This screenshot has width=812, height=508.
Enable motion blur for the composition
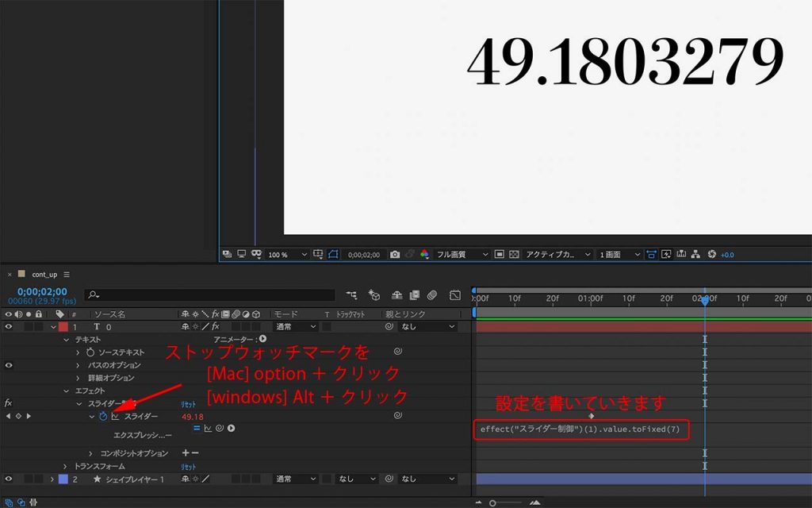pyautogui.click(x=432, y=295)
